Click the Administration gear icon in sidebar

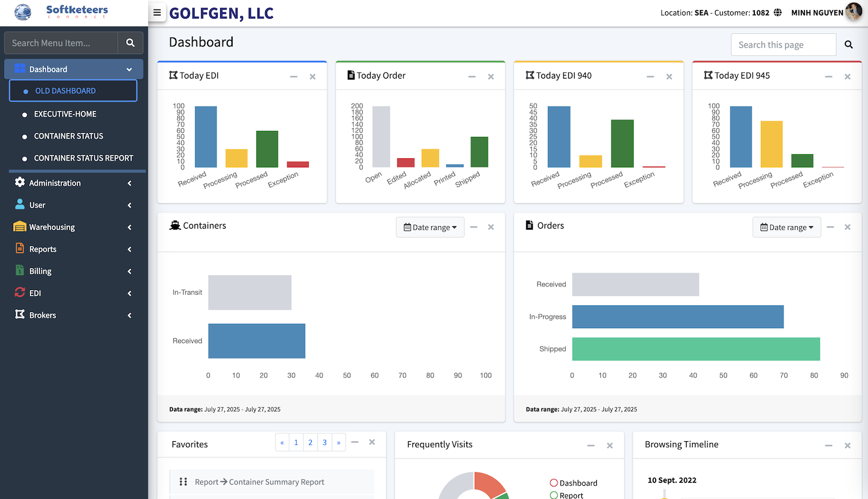20,182
